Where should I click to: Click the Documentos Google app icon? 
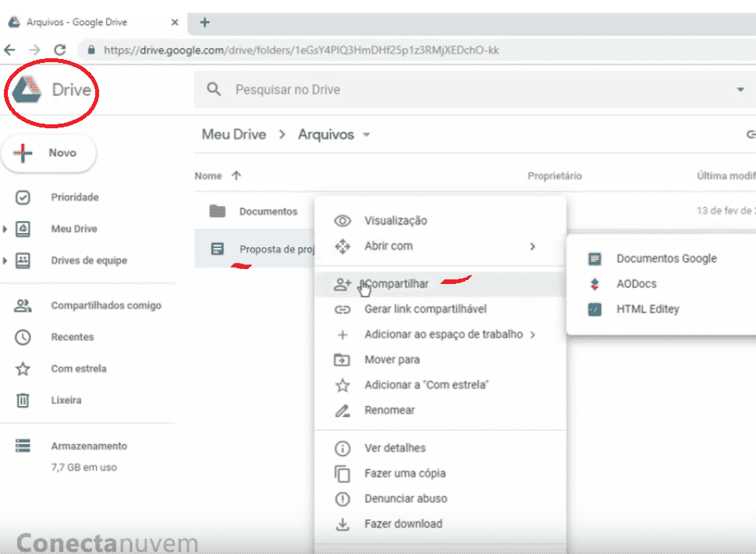(595, 259)
